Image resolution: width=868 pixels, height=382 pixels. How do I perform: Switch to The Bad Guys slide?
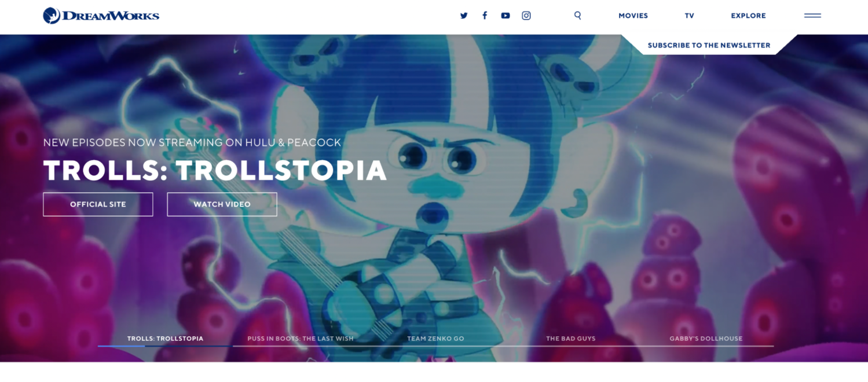pos(570,339)
